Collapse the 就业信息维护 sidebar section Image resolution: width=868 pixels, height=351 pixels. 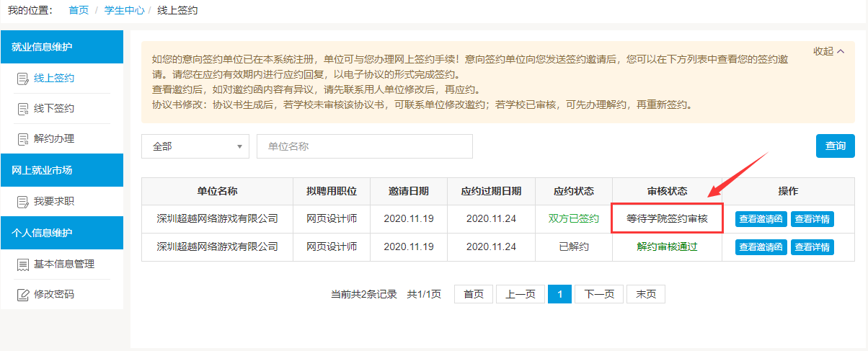click(62, 47)
